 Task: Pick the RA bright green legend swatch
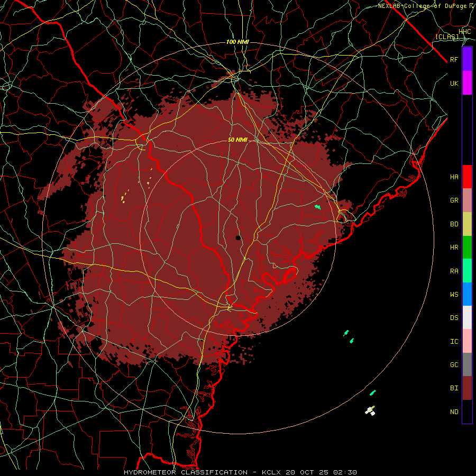tap(467, 271)
